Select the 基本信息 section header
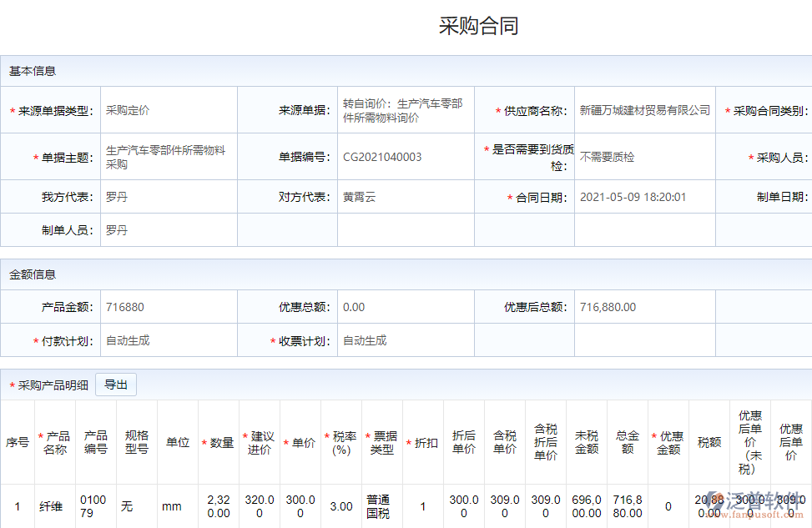Viewport: 812px width, 528px height. click(x=33, y=71)
